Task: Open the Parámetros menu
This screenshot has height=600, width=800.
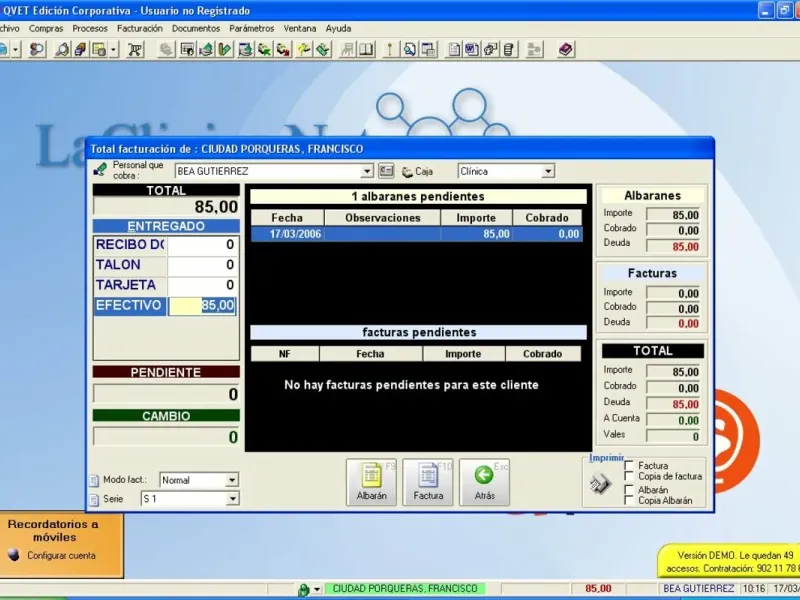Action: 252,29
